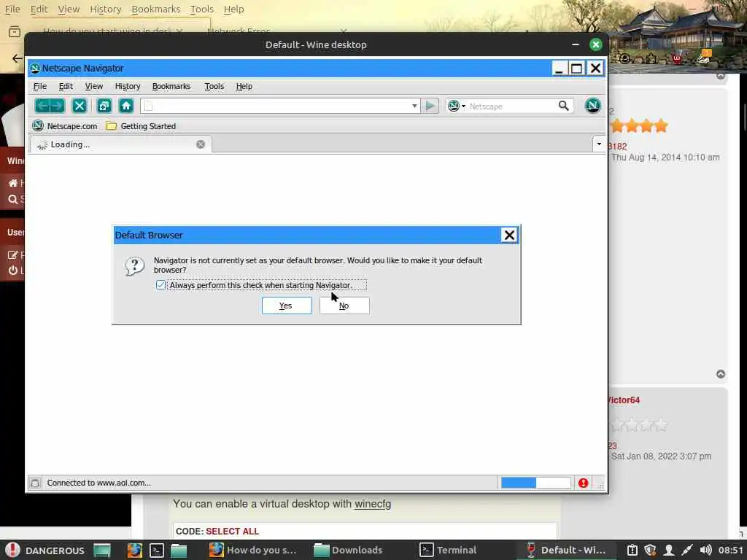Viewport: 747px width, 560px height.
Task: Open the Netscape.com bookmark
Action: 65,126
